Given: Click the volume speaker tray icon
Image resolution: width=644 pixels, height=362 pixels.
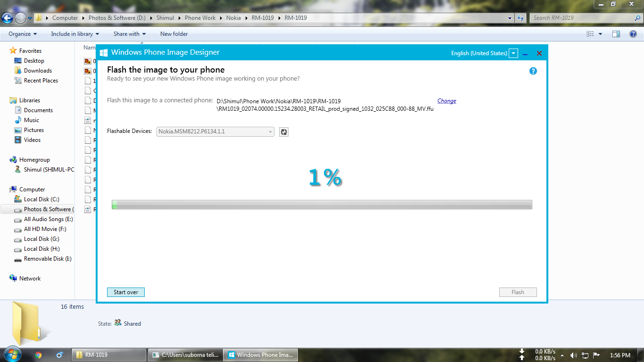Looking at the screenshot, I should [574, 355].
